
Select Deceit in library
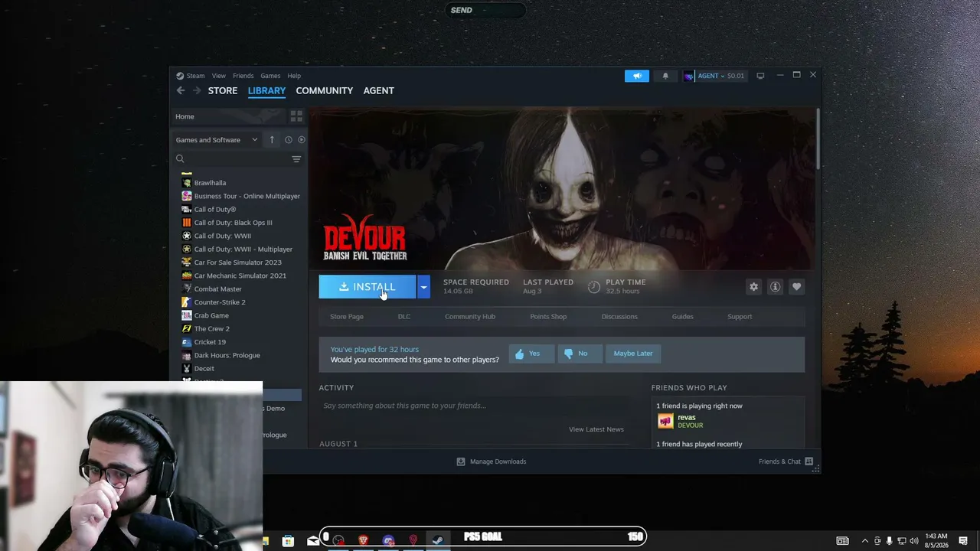click(x=204, y=368)
